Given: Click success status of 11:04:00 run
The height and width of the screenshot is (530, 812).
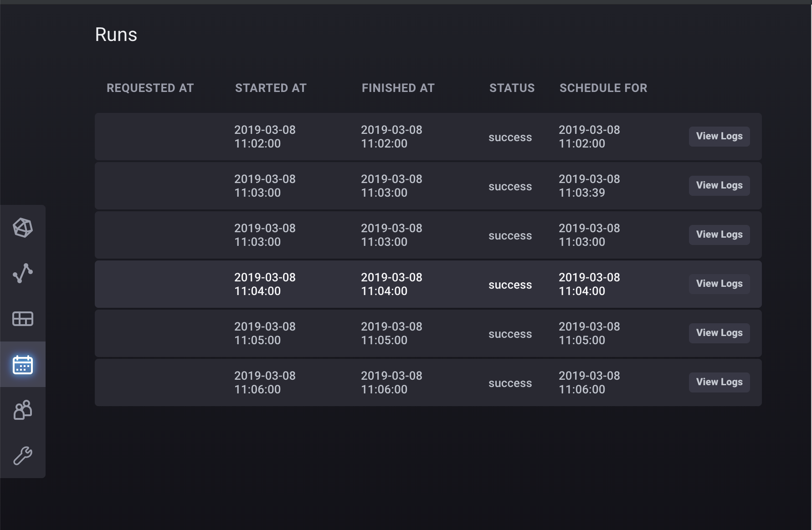Looking at the screenshot, I should click(x=510, y=285).
